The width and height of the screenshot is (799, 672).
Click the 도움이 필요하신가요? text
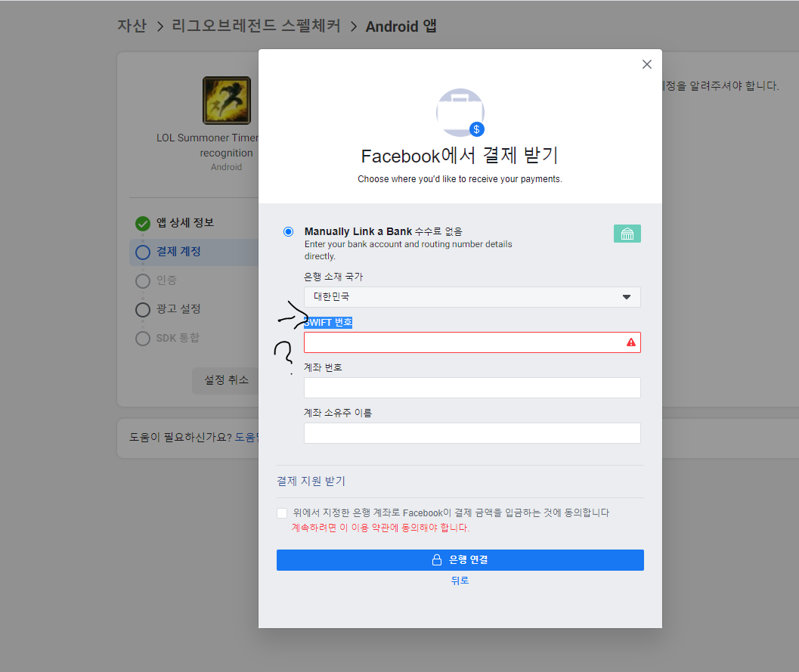[x=181, y=437]
